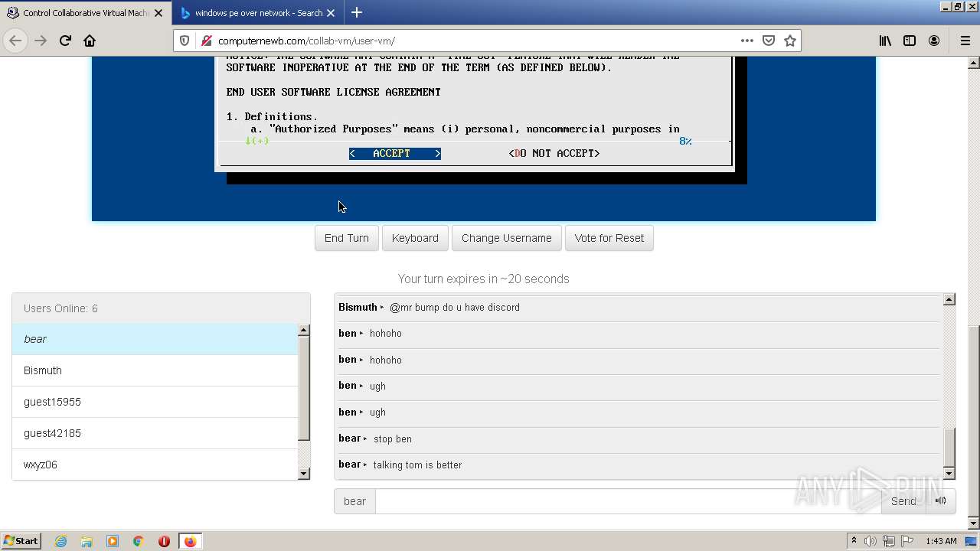The image size is (980, 551).
Task: Select user Bismuth in the users list
Action: click(x=155, y=370)
